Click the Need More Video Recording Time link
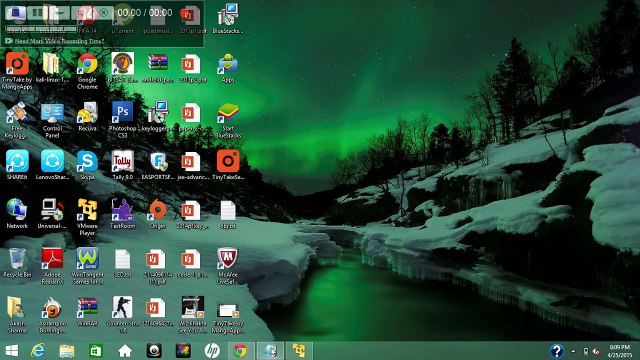 59,41
